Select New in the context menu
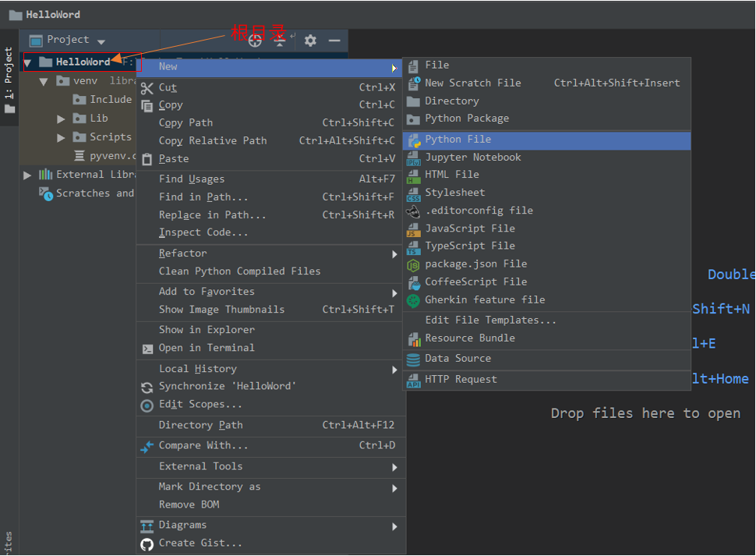The width and height of the screenshot is (756, 556). [270, 68]
